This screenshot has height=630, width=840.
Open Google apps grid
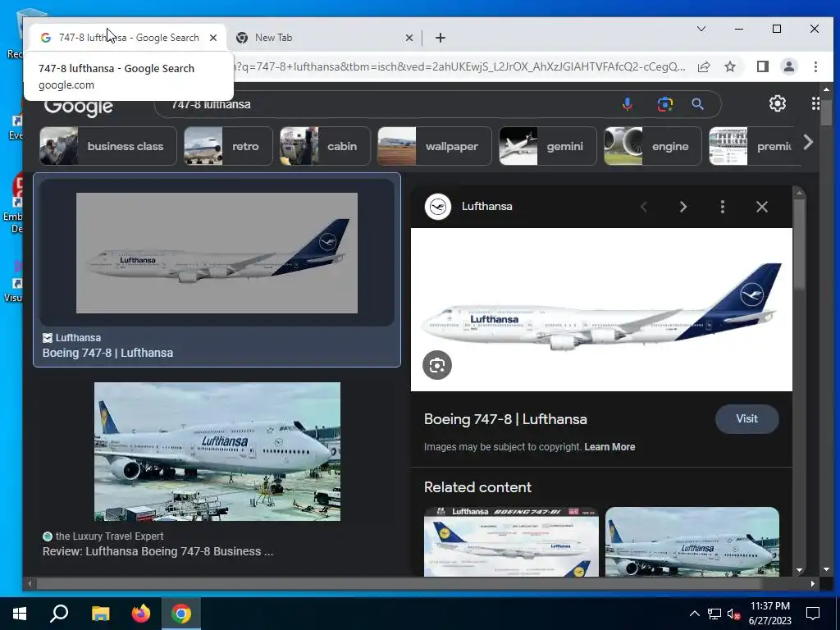coord(815,103)
